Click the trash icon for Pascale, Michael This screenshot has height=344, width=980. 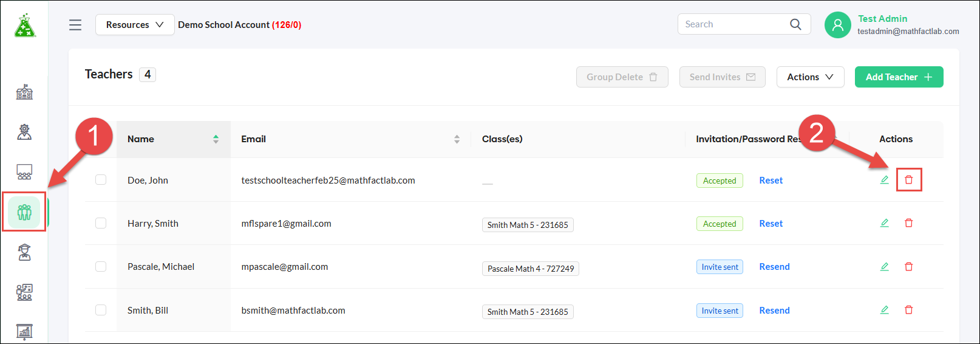point(909,267)
